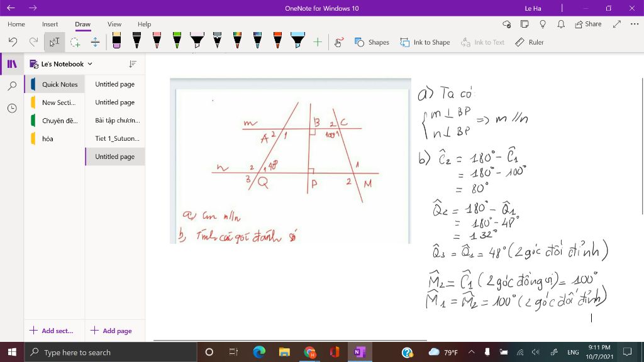Click the taskbar search box
Viewport: 644px width, 362px height.
coord(111,352)
